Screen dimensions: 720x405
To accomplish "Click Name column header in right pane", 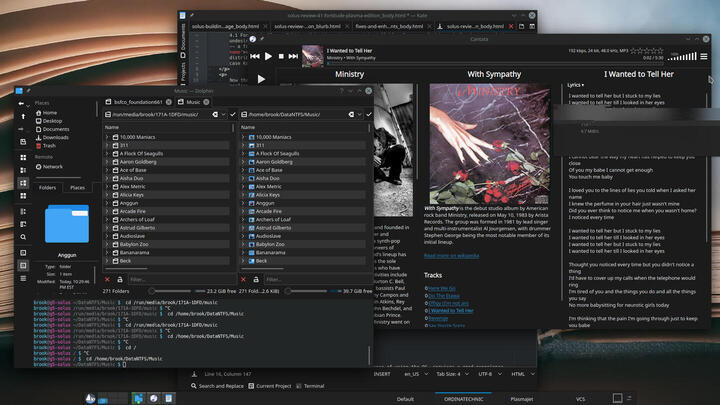I will point(248,127).
